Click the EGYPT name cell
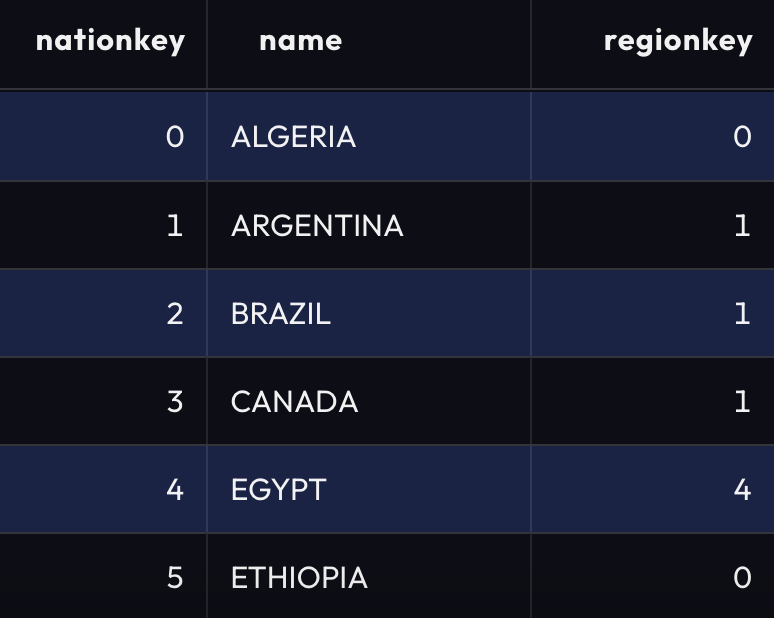 click(x=279, y=490)
